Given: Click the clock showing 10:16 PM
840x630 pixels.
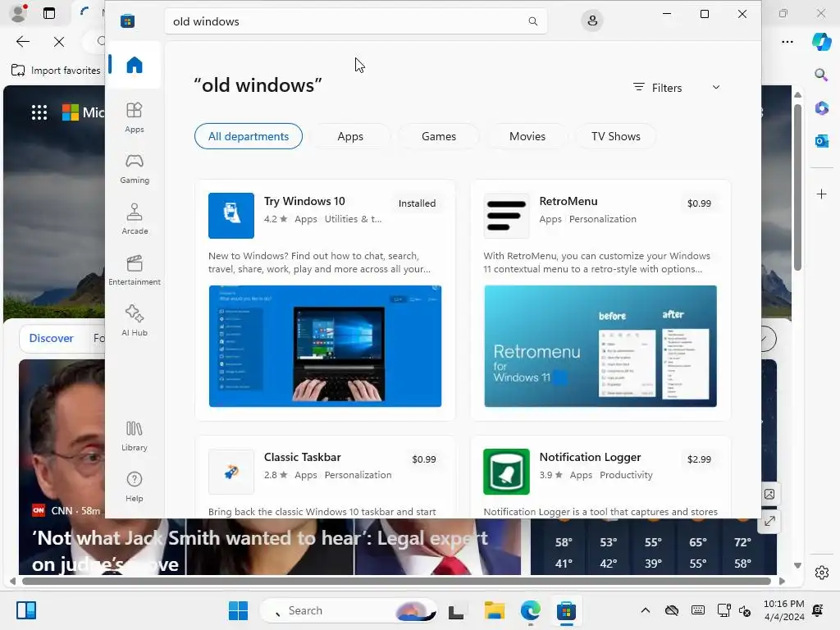Looking at the screenshot, I should tap(783, 604).
